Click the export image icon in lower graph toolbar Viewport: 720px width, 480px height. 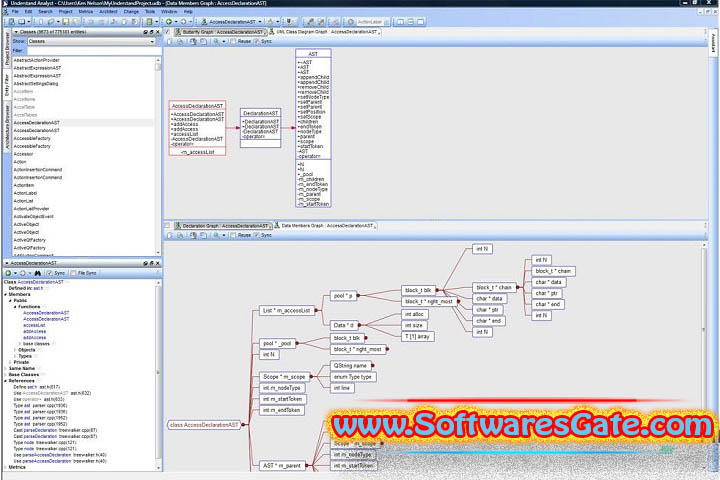[193, 235]
